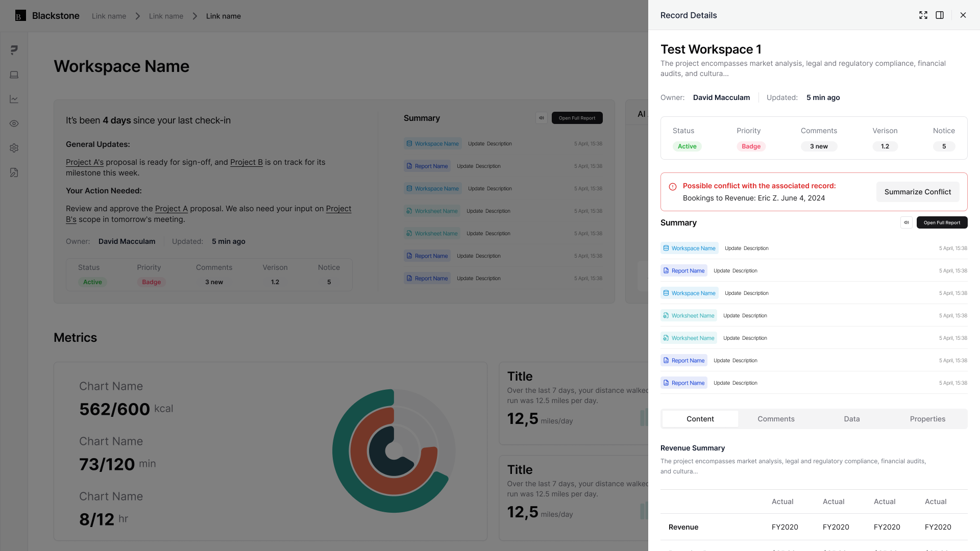The height and width of the screenshot is (551, 980).
Task: Click the donut chart in Metrics
Action: pos(394,451)
